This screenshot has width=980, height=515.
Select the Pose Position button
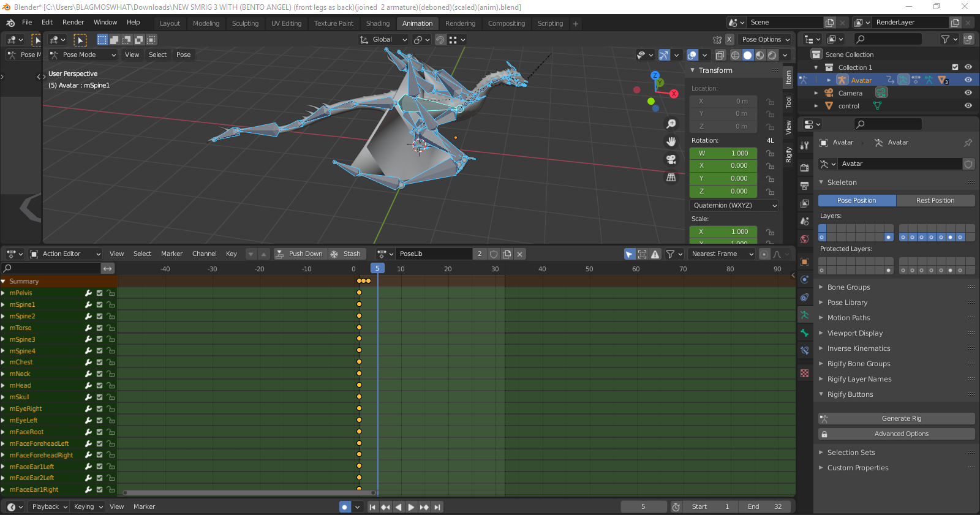tap(857, 201)
